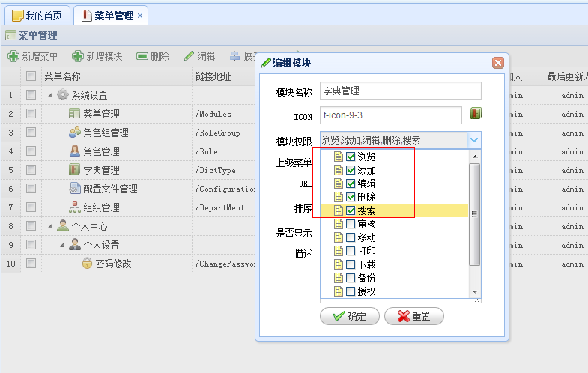Click the 编辑 pencil toolbar button
Image resolution: width=588 pixels, height=373 pixels.
pos(199,56)
